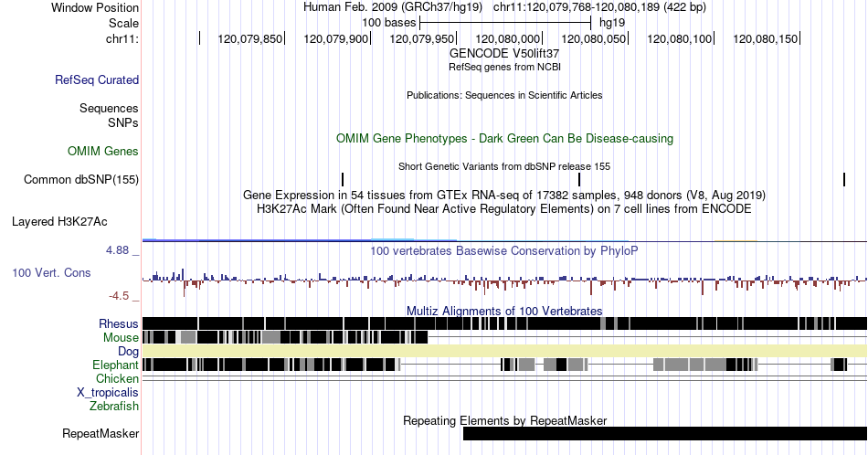Click 'Repeating Elements by RepeatMasker' title
This screenshot has width=868, height=455.
[505, 420]
